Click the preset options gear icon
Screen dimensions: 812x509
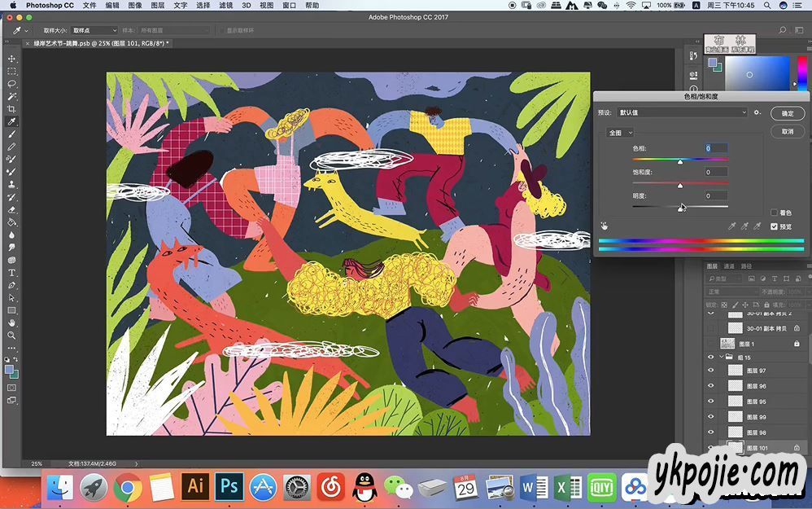click(x=757, y=112)
